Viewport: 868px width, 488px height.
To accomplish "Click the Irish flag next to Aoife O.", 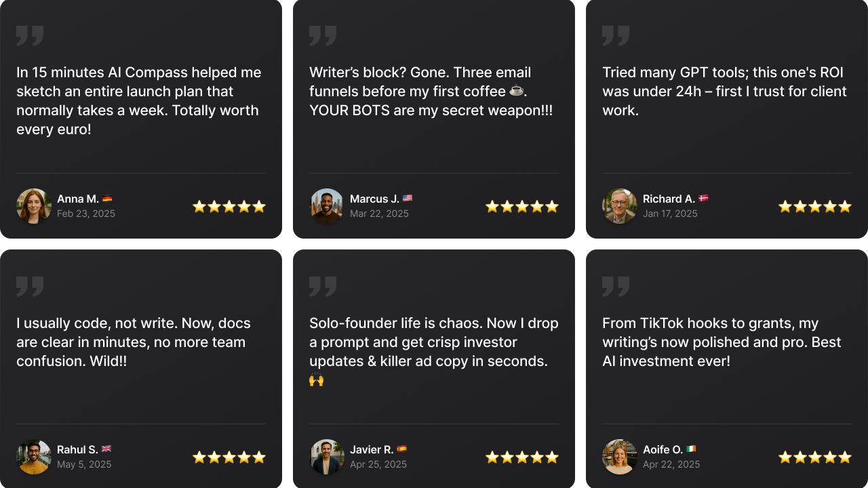I will coord(691,449).
